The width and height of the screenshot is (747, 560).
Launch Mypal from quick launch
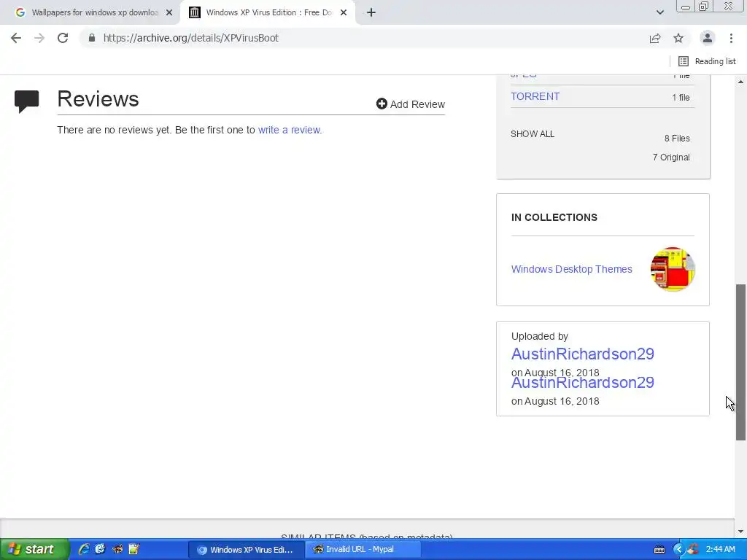(x=117, y=550)
